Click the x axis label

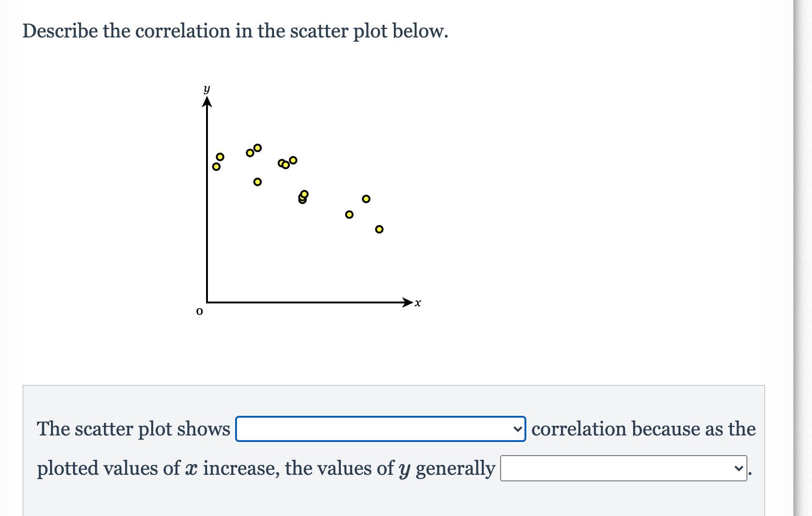pos(418,303)
